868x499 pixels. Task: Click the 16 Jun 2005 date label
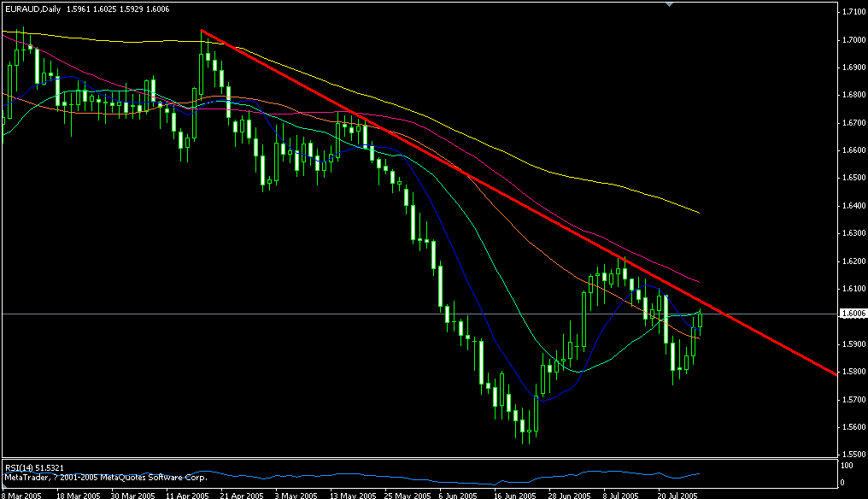click(515, 495)
